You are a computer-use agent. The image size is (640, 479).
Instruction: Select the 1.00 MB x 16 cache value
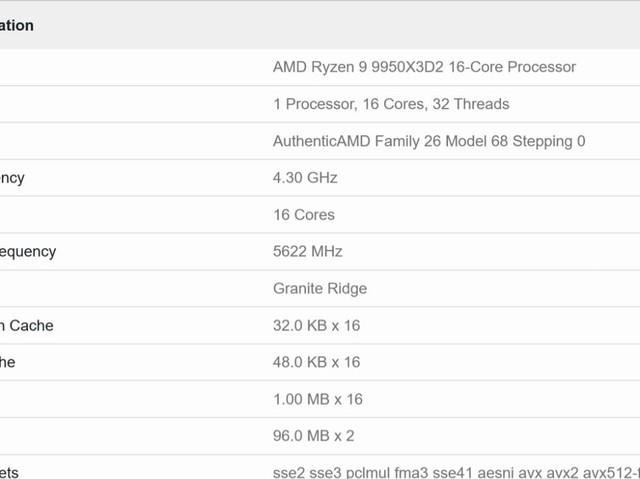pyautogui.click(x=317, y=400)
